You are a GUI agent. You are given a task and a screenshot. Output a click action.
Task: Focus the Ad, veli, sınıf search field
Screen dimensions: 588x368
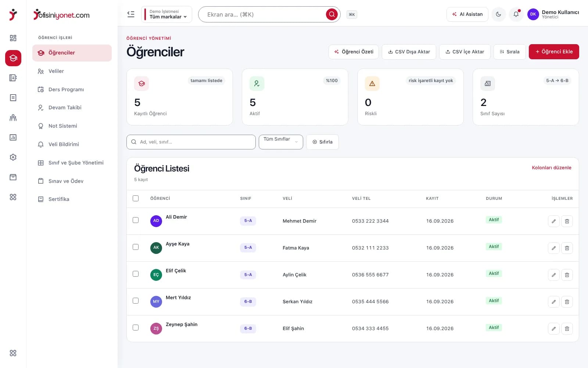(x=191, y=142)
